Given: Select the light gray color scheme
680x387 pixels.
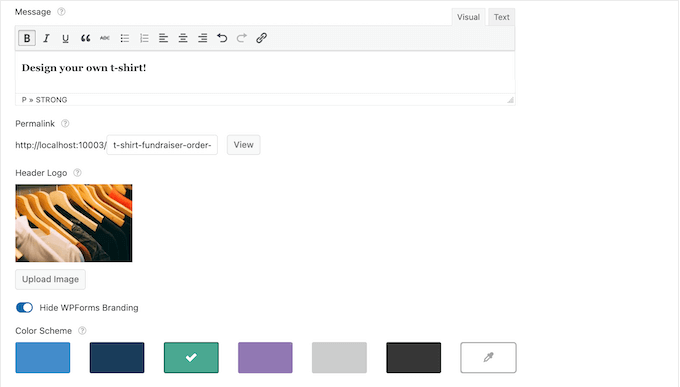Looking at the screenshot, I should pos(340,357).
